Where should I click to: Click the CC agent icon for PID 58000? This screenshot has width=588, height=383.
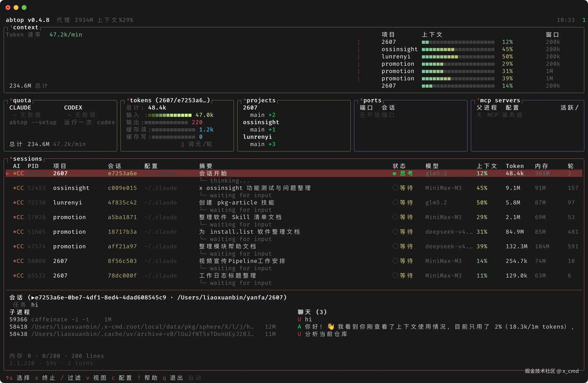18,261
